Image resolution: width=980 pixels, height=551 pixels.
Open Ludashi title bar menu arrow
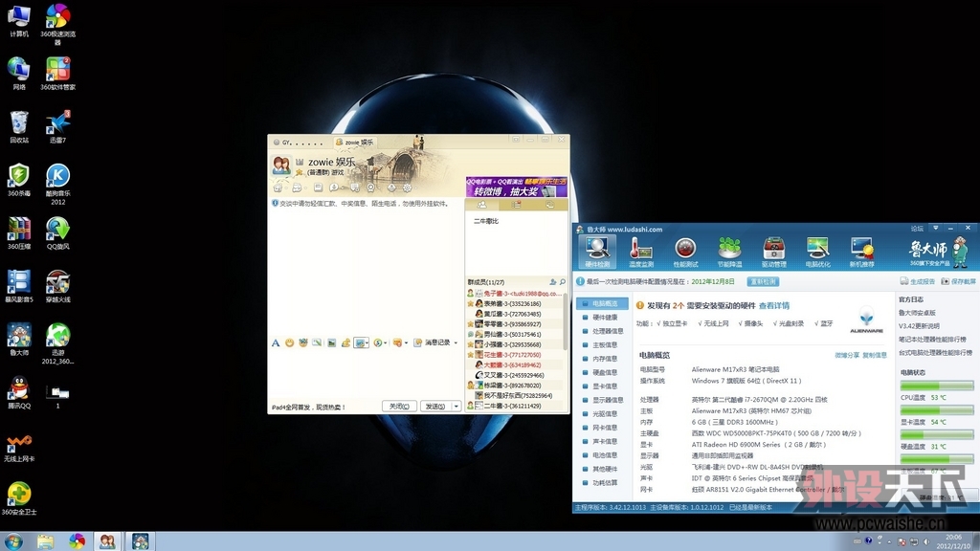click(x=935, y=228)
